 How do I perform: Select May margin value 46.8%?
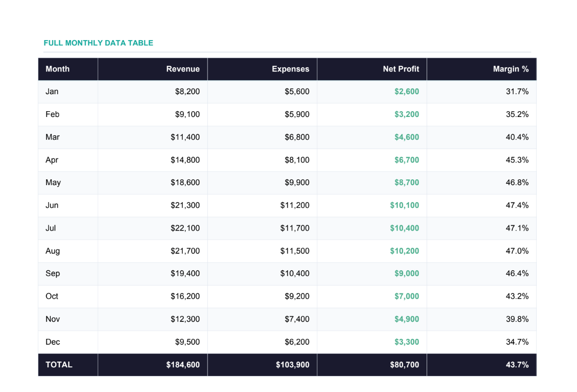click(517, 183)
